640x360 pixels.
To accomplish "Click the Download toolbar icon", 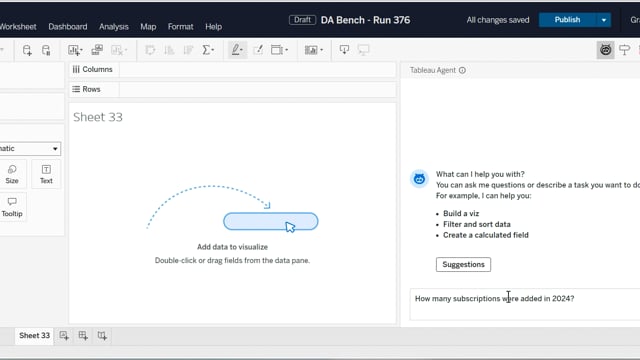I will click(344, 50).
